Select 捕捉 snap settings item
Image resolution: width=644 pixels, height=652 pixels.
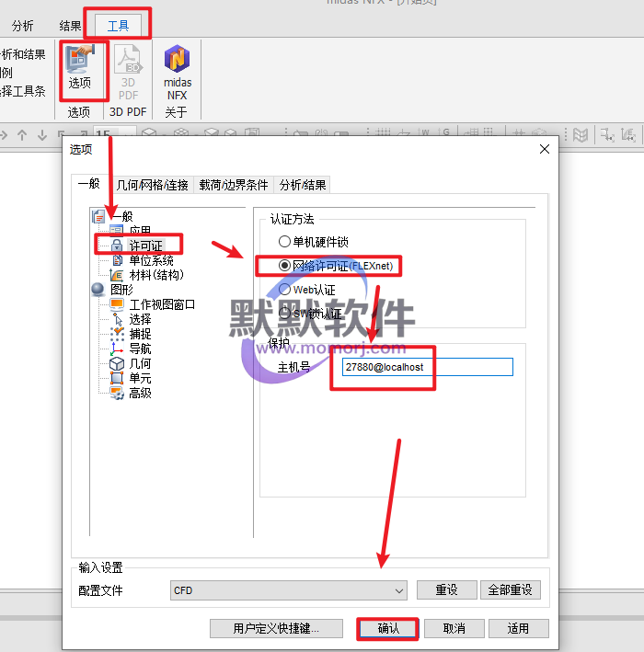pyautogui.click(x=140, y=334)
